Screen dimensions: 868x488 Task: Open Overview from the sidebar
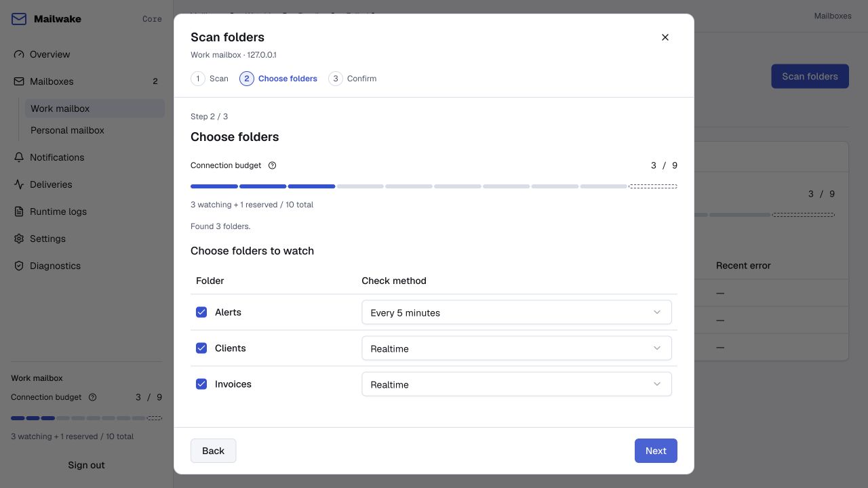86,54
